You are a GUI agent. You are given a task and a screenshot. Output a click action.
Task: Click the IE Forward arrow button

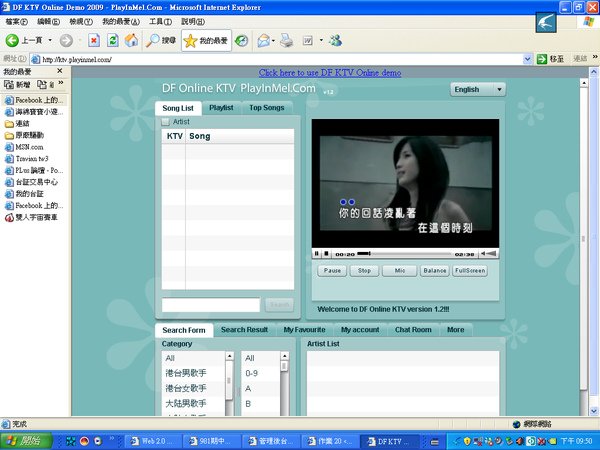tap(66, 40)
